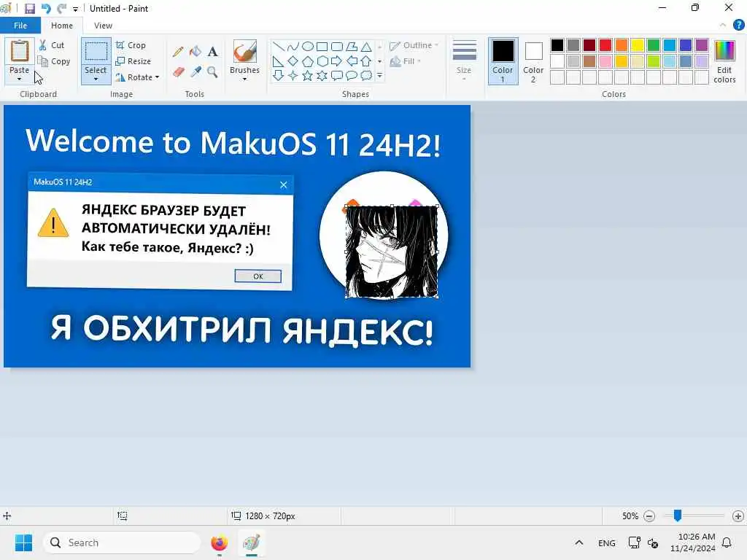Select the Fill with color bucket tool
Image resolution: width=747 pixels, height=560 pixels.
(x=196, y=52)
